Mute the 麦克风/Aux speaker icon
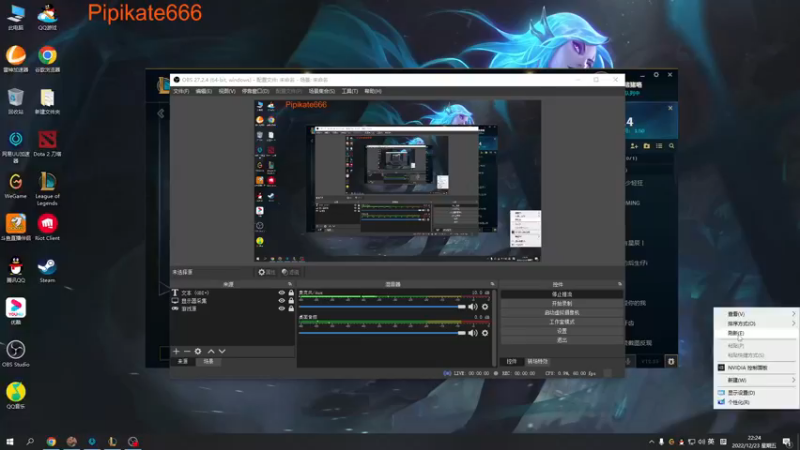The image size is (800, 450). [473, 307]
